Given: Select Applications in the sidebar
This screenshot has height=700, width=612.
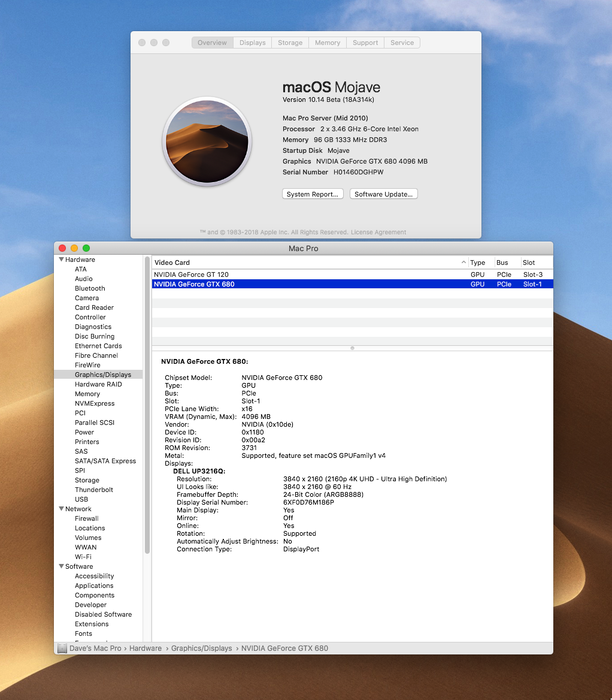Looking at the screenshot, I should point(94,586).
